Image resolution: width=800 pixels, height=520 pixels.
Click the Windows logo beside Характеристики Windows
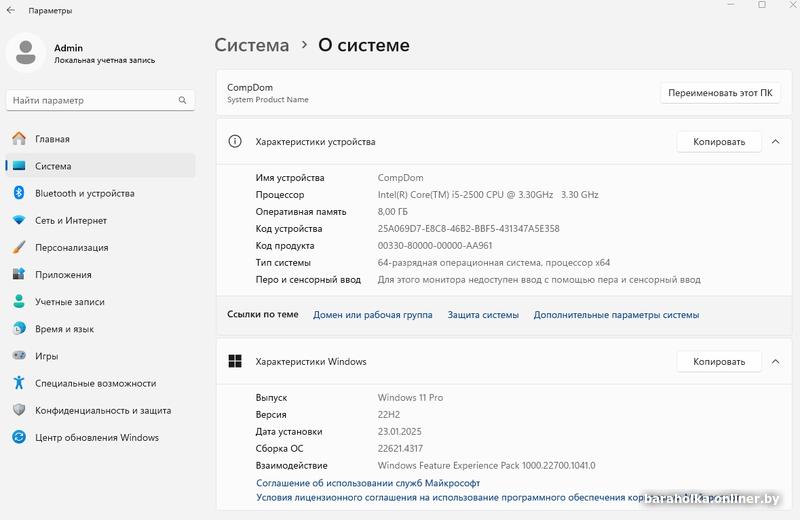[x=235, y=361]
